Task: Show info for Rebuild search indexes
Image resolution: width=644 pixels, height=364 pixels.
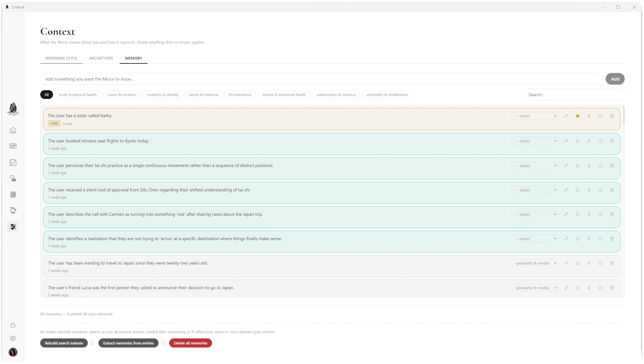Action: [x=92, y=343]
